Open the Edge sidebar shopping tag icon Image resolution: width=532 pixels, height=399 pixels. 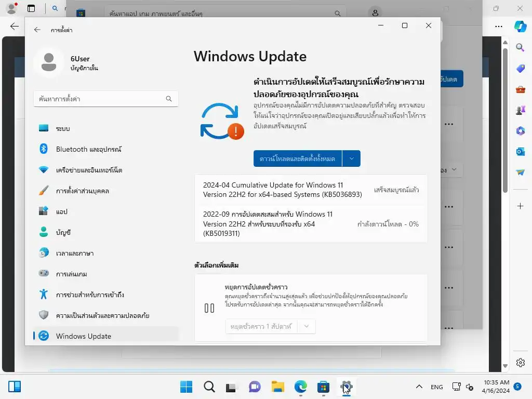[x=520, y=68]
